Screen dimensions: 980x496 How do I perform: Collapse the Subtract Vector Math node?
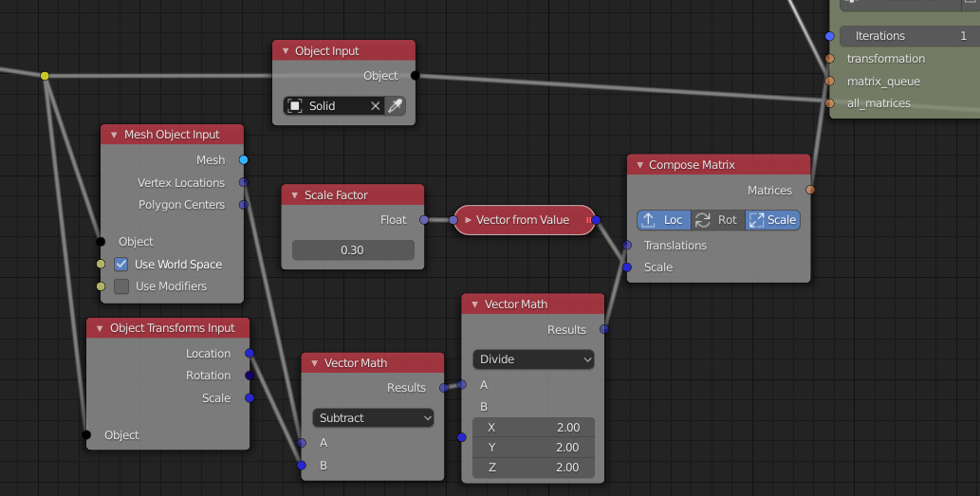314,363
